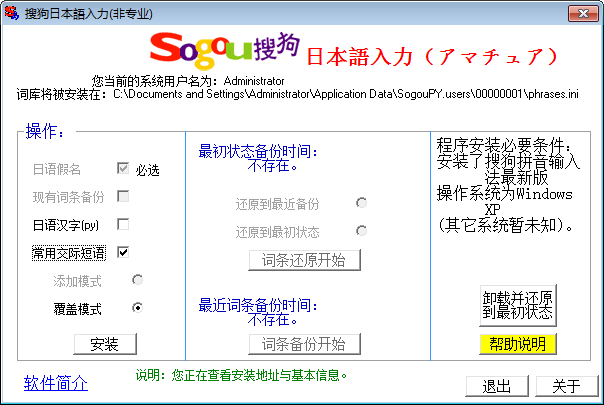
Task: Click the 日本語入力（アマチュア）red heading
Action: tap(433, 57)
